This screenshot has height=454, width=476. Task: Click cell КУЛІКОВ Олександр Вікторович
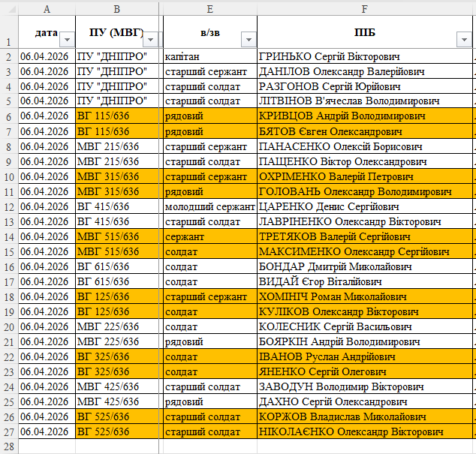tap(365, 311)
